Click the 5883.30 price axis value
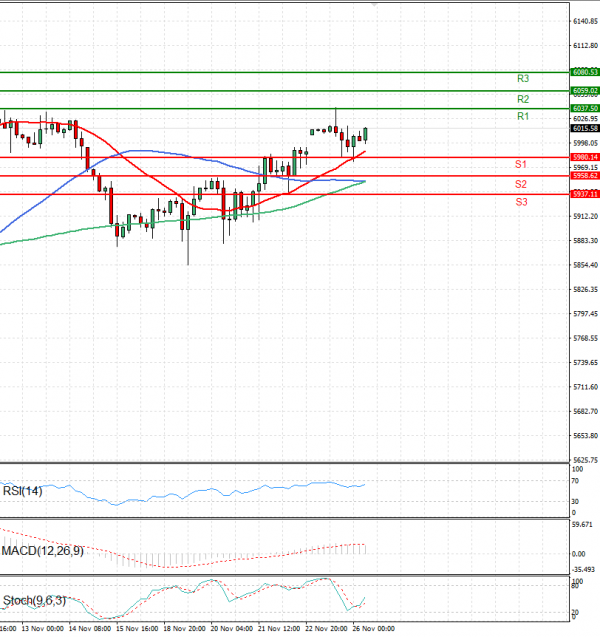600x637 pixels. coord(585,240)
